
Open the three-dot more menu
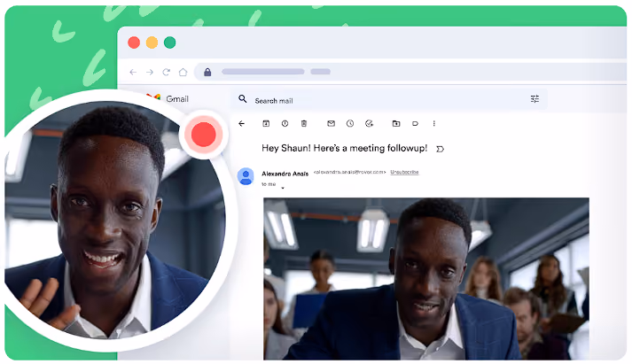[434, 124]
